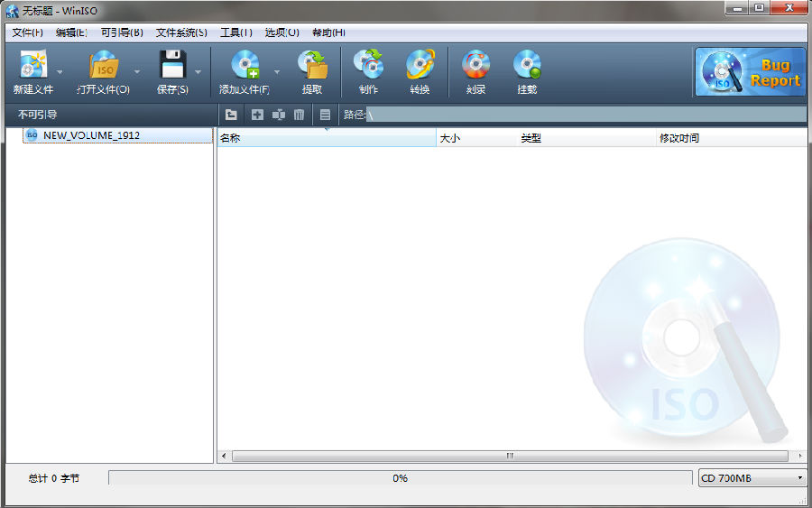
Task: Open the 工具(T) menu
Action: (236, 32)
